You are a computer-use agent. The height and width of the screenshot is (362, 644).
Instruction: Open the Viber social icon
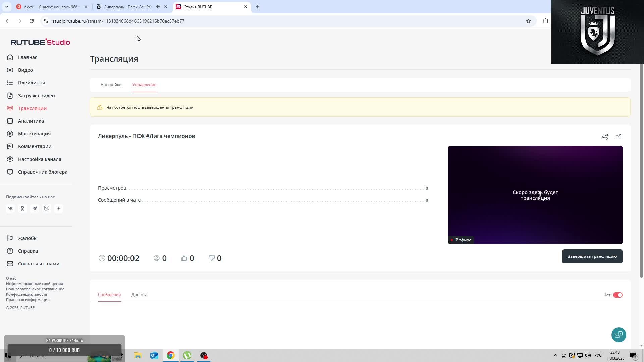pyautogui.click(x=47, y=208)
